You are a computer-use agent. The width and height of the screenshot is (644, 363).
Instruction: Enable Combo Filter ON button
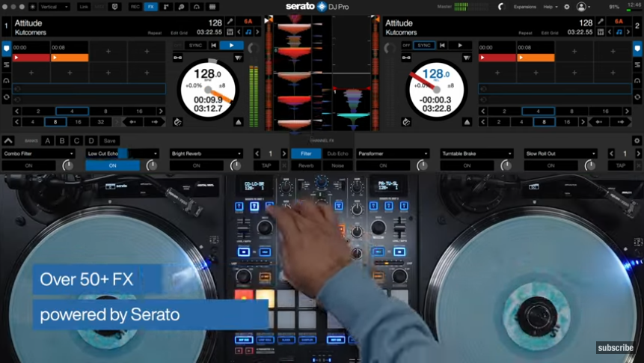coord(28,165)
